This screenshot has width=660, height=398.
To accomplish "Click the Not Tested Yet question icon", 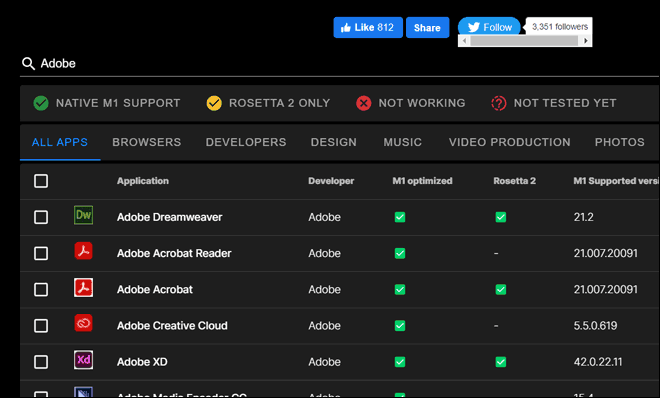I will point(499,103).
